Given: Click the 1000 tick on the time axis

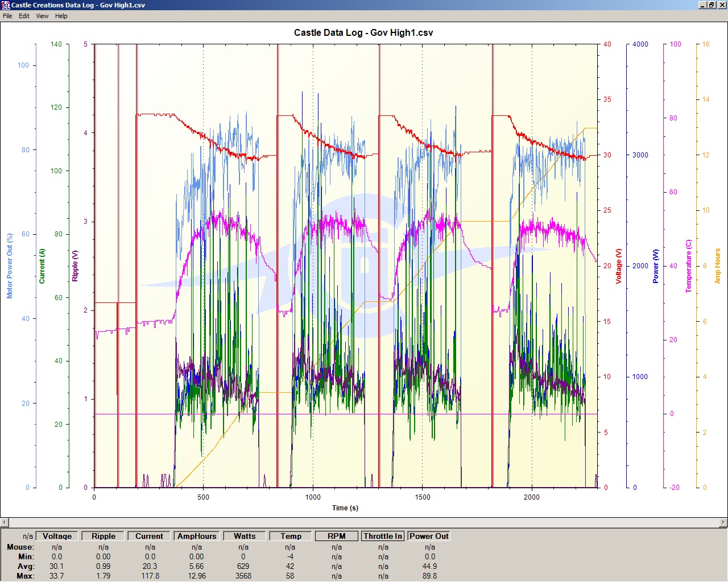Looking at the screenshot, I should pyautogui.click(x=313, y=497).
